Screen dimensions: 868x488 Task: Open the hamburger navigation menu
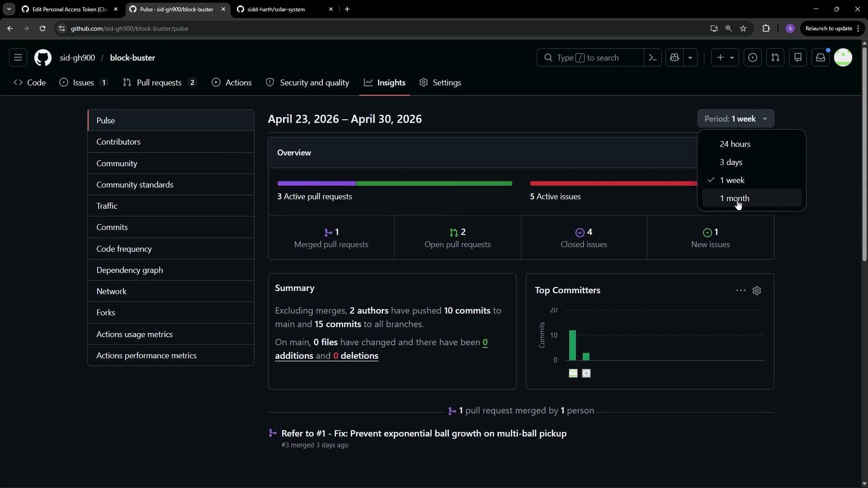[18, 58]
